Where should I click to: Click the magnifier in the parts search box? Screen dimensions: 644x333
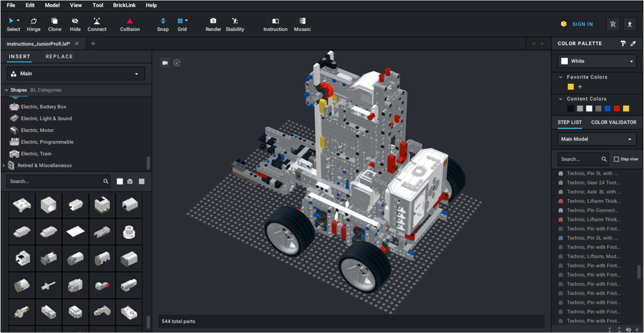[x=106, y=181]
